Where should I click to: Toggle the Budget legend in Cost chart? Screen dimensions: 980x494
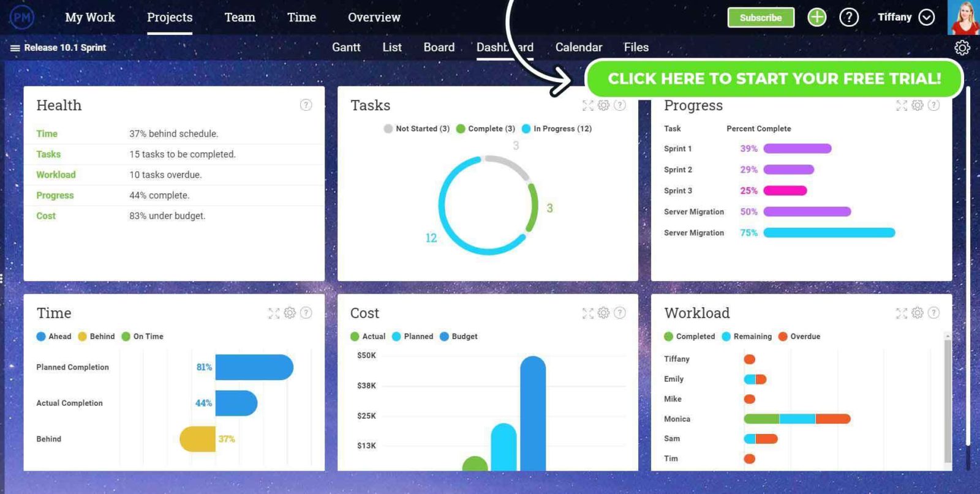click(x=459, y=337)
